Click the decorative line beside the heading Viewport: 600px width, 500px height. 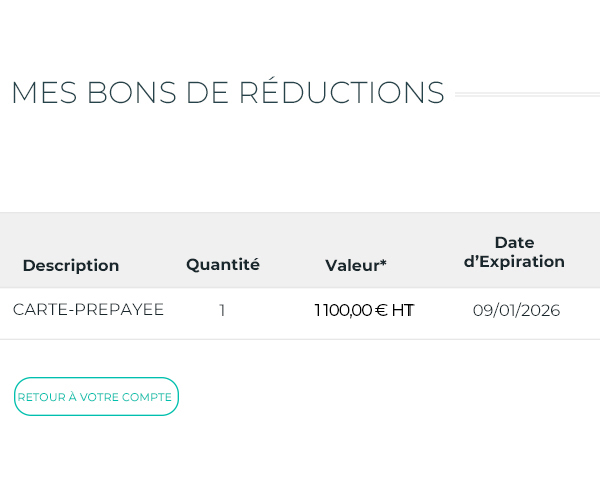point(527,95)
